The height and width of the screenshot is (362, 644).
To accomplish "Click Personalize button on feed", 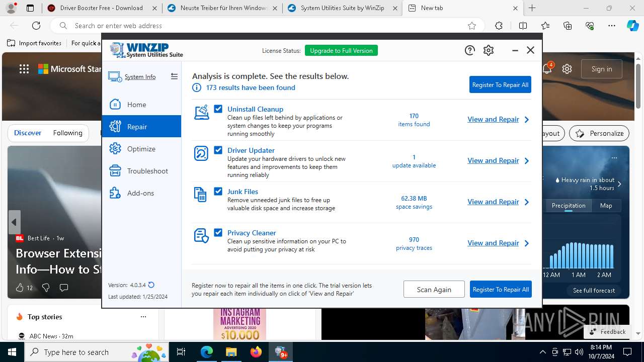I will click(x=599, y=133).
